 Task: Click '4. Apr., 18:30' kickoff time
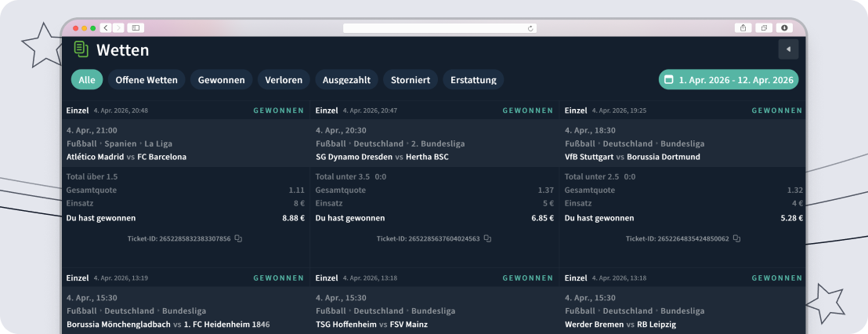(590, 131)
